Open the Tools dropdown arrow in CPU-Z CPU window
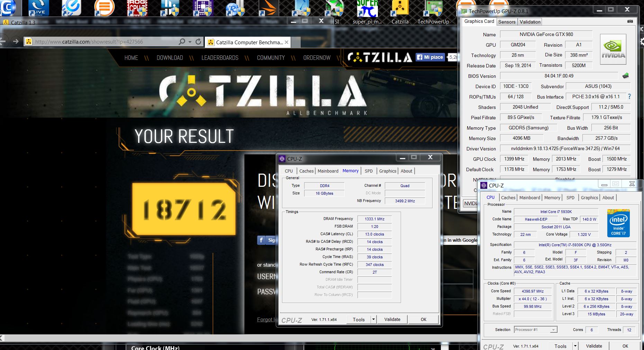The width and height of the screenshot is (644, 350). point(575,346)
